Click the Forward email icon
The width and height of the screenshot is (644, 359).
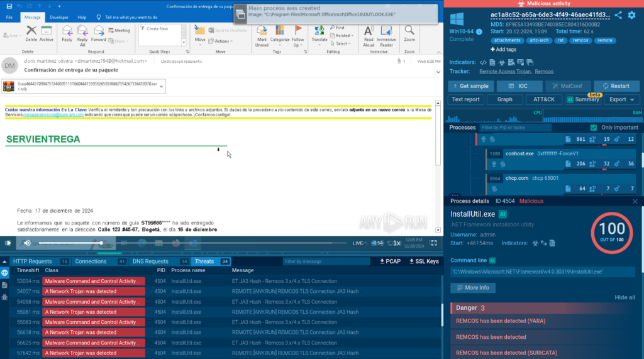(98, 32)
